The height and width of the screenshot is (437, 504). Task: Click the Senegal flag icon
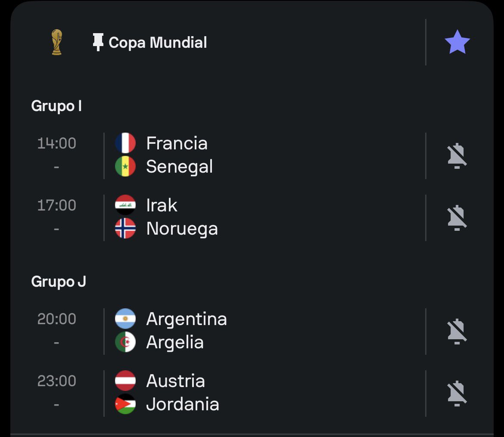(x=125, y=167)
